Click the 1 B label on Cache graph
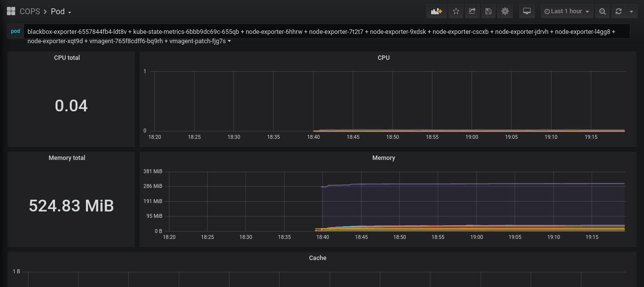Image resolution: width=644 pixels, height=287 pixels. tap(16, 271)
